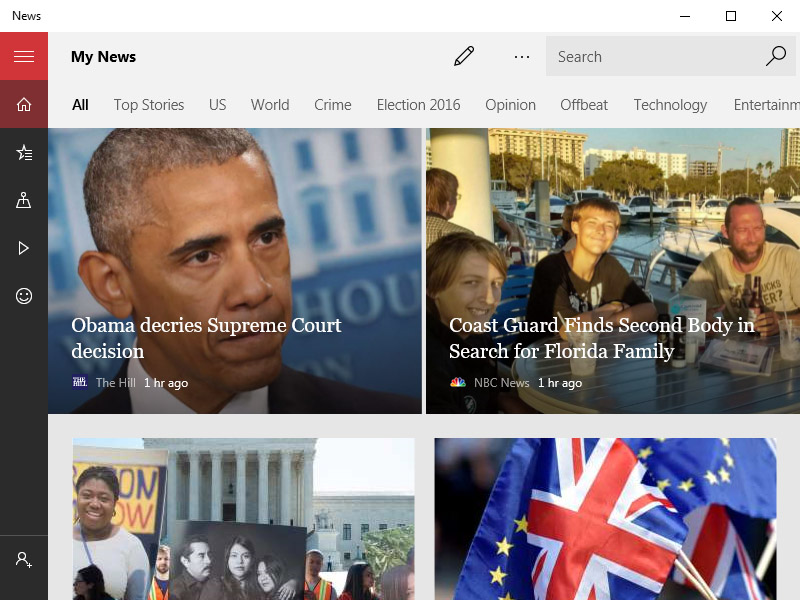Open Local news with the map pin icon
This screenshot has width=800, height=600.
click(23, 200)
